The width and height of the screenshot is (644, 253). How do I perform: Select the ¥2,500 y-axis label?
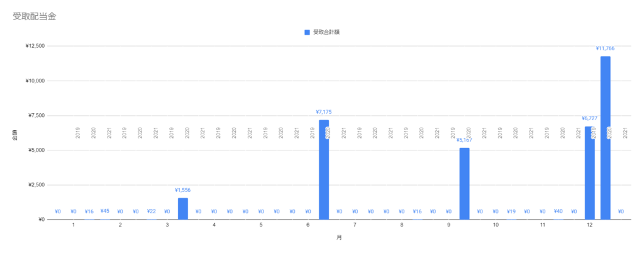tap(36, 185)
